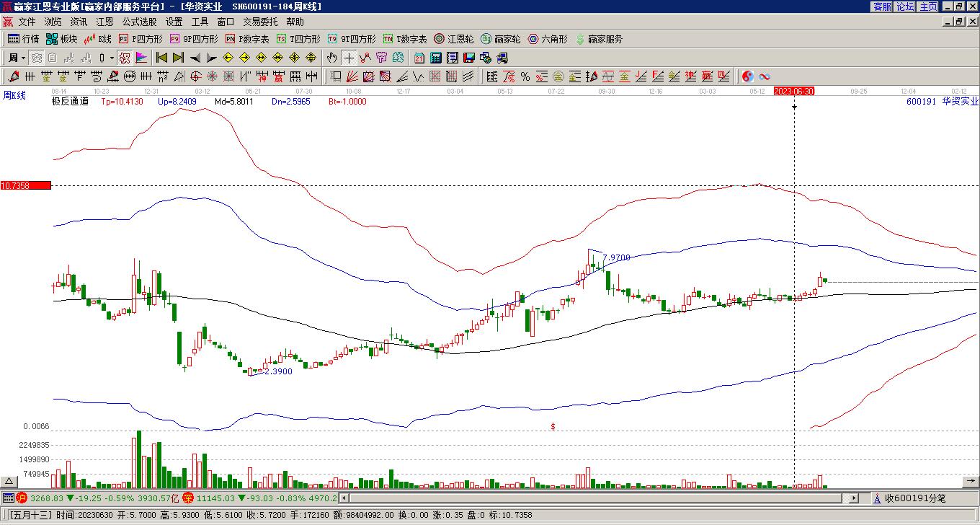Open the 浏览 menu

pyautogui.click(x=53, y=22)
